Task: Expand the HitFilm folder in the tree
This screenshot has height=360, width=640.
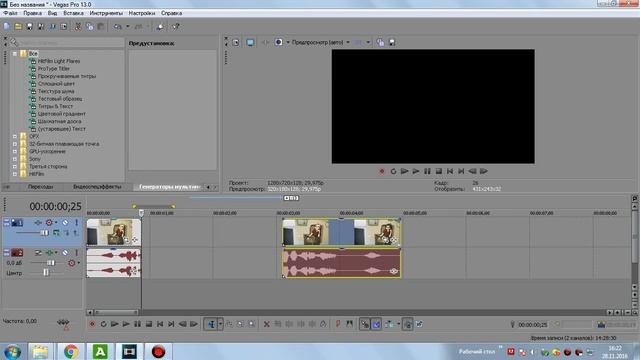Action: (x=15, y=174)
